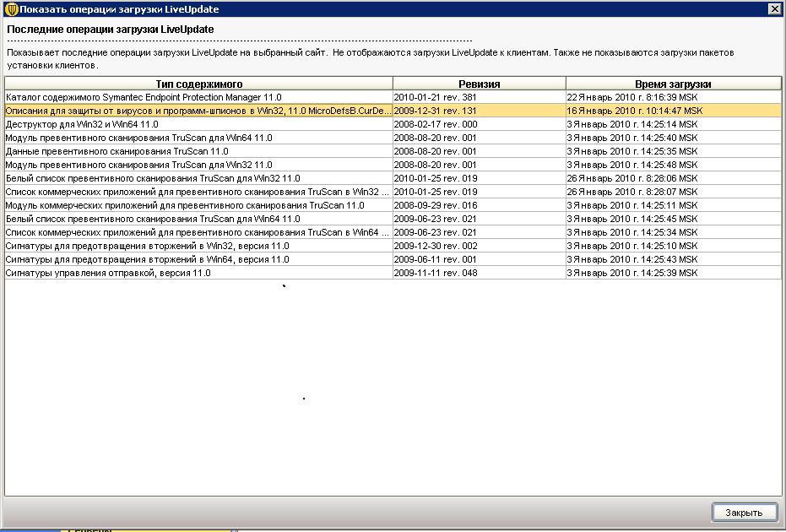Click revision cell 2009-12-31 rev. 131
This screenshot has height=532, width=786.
[480, 111]
